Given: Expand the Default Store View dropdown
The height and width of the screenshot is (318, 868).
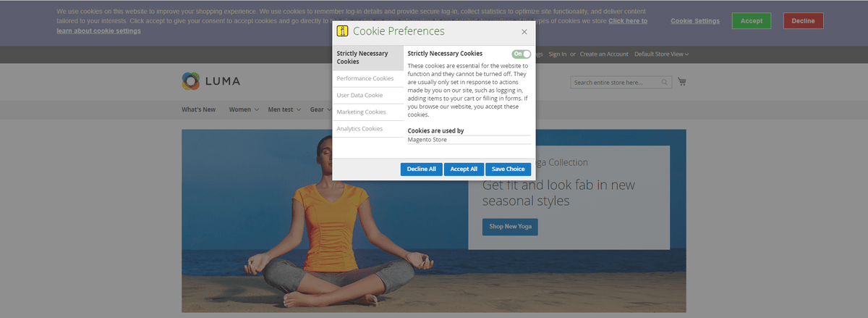Looking at the screenshot, I should pos(661,54).
